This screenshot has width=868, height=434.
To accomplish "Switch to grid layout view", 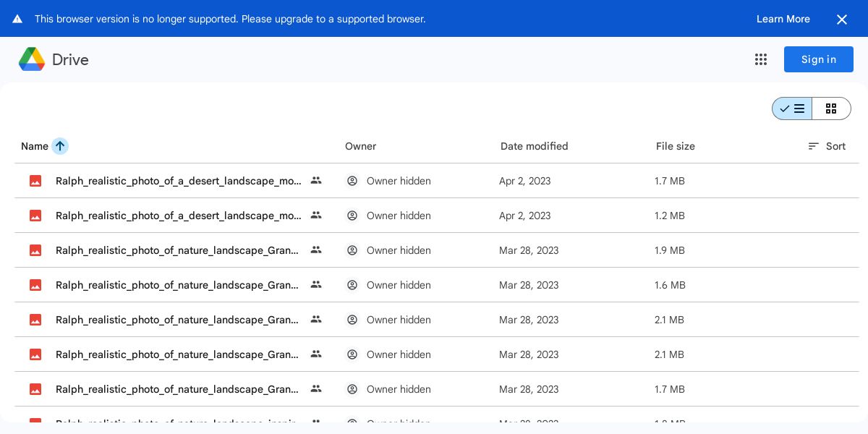I will coord(831,109).
